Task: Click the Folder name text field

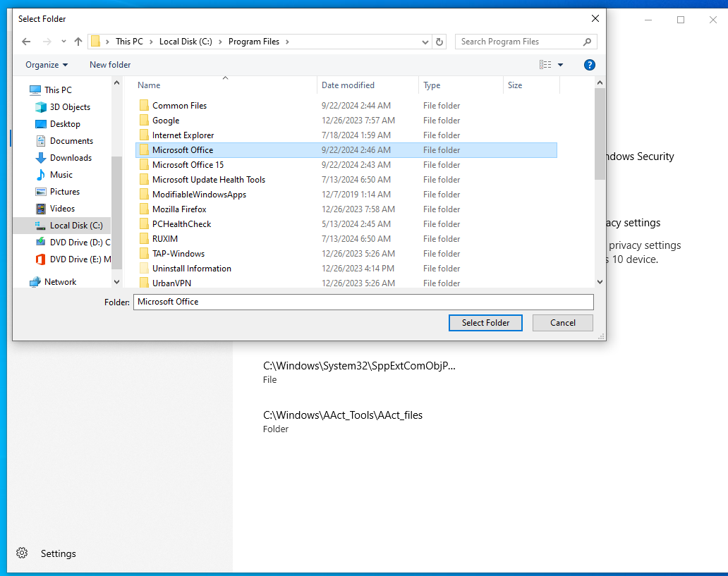Action: [363, 302]
